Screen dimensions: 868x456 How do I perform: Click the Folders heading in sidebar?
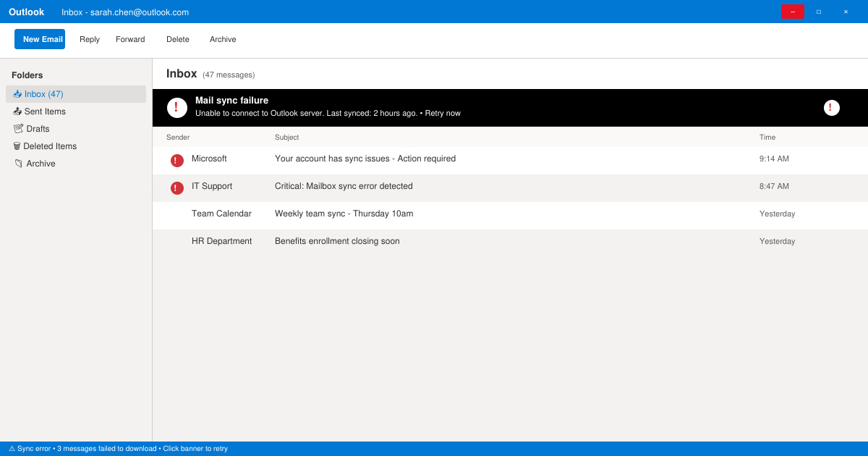point(27,75)
